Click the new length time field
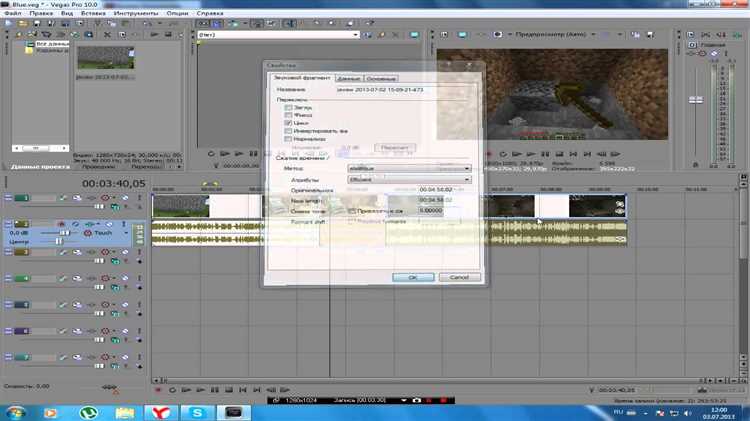Viewport: 750px width, 421px height. click(x=435, y=200)
